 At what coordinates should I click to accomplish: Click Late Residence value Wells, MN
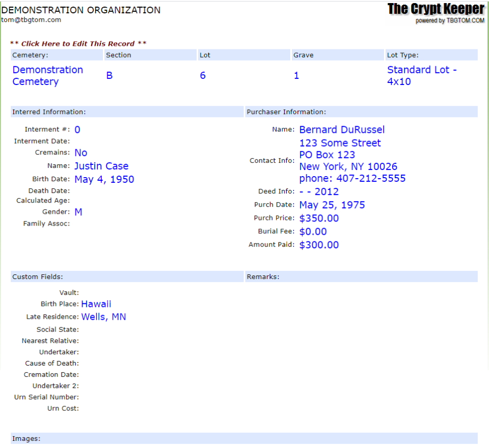(x=103, y=317)
